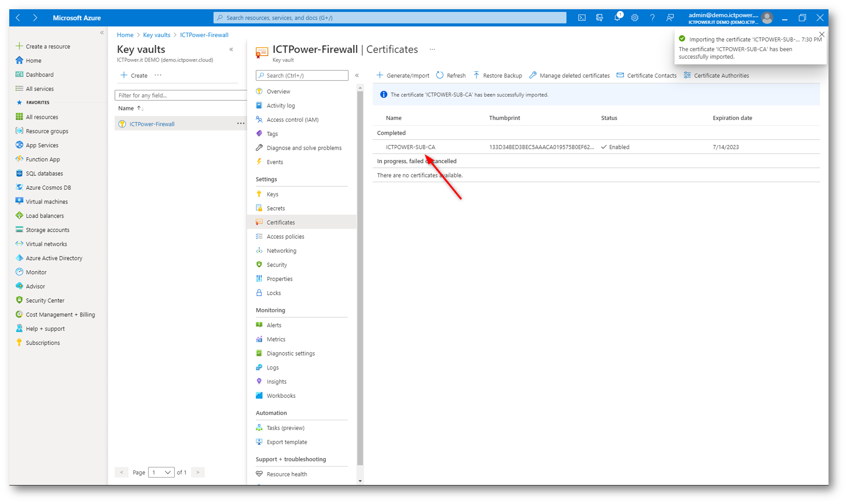This screenshot has width=847, height=504.
Task: Go back with browser back arrow
Action: (x=18, y=18)
